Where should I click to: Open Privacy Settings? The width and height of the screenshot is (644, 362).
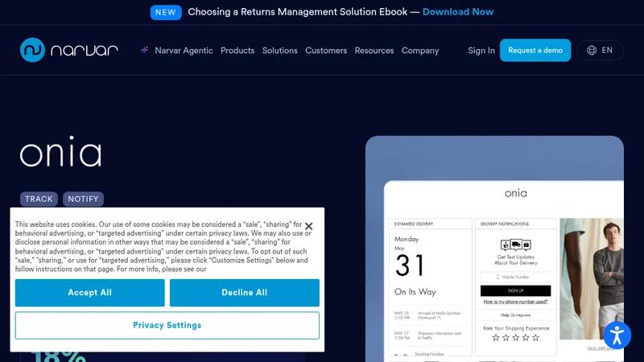(167, 326)
